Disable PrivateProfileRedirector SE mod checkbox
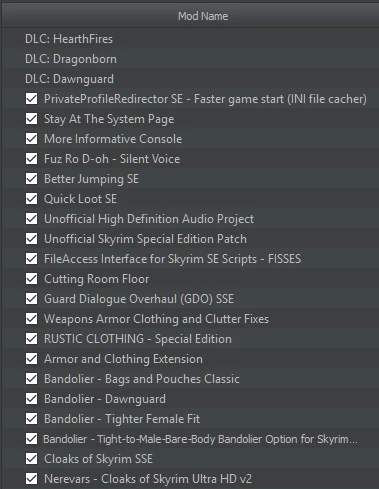Image resolution: width=379 pixels, height=489 pixels. (32, 99)
